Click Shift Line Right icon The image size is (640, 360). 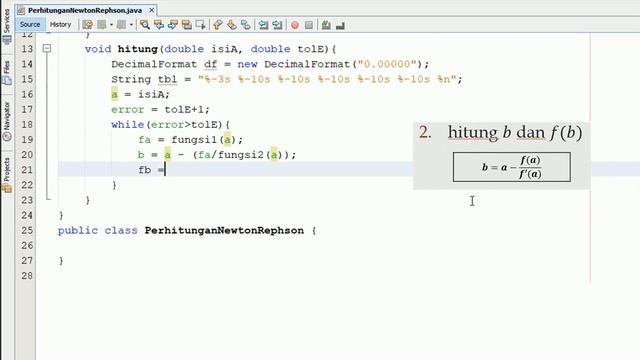pyautogui.click(x=277, y=25)
